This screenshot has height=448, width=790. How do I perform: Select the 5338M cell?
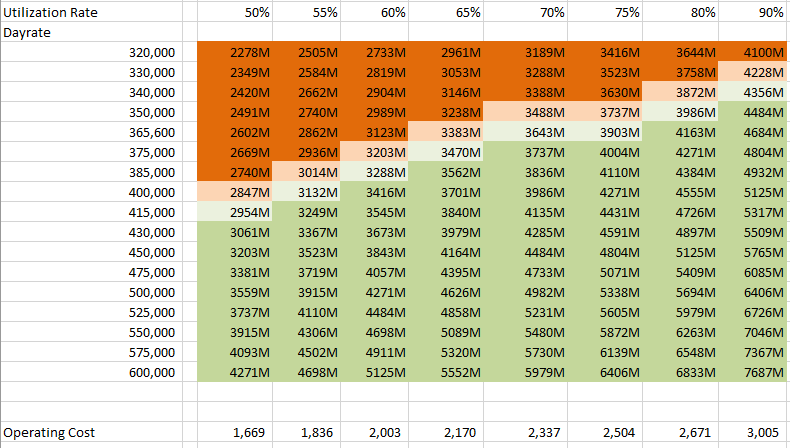pyautogui.click(x=605, y=292)
